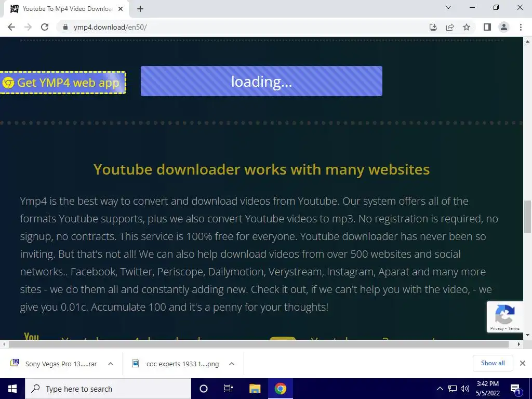Click the address bar URL ymp4.download/en50/
The image size is (532, 399).
110,27
